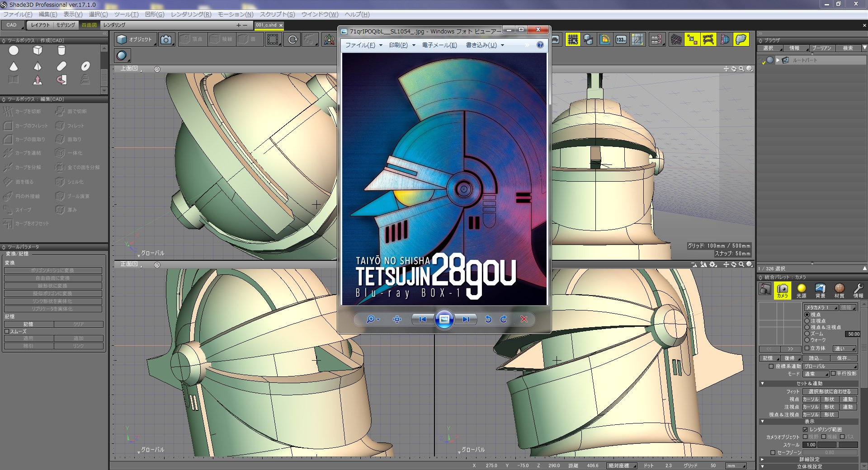
Task: Open the 通常 mode dropdown
Action: (816, 374)
